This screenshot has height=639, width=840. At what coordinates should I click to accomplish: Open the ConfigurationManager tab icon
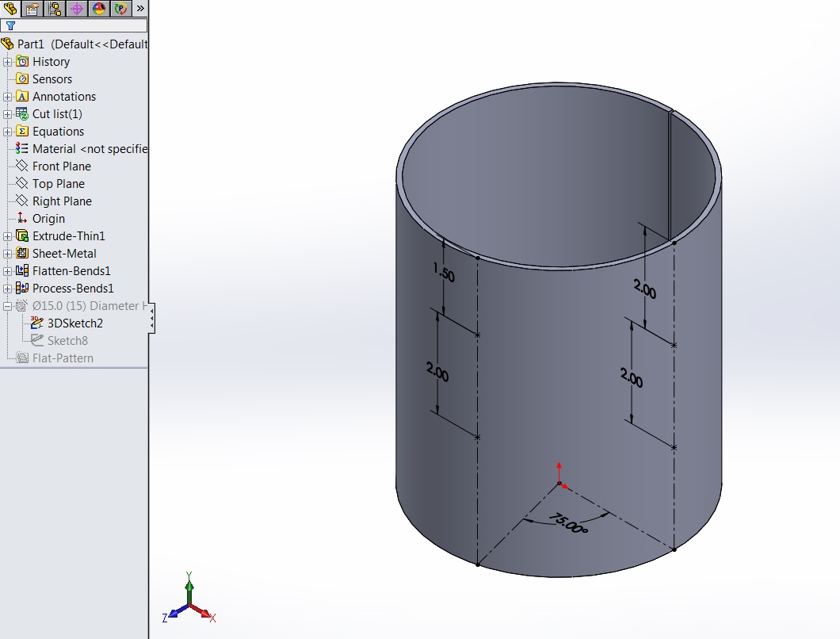(x=54, y=9)
